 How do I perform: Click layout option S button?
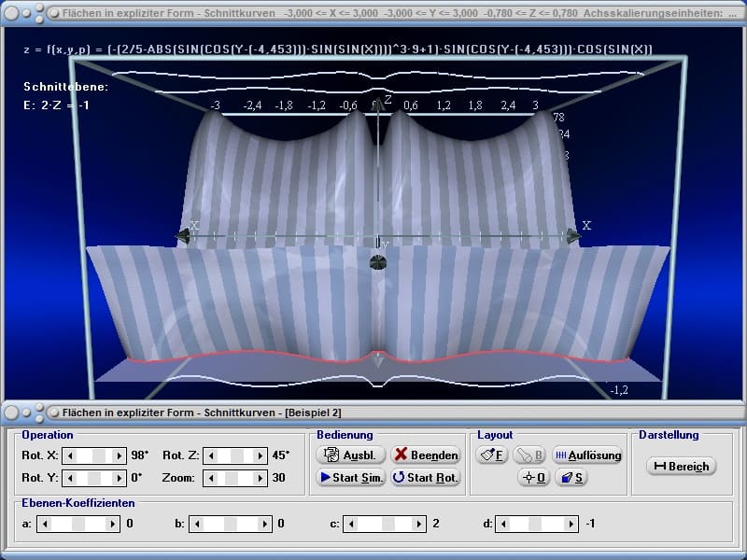tap(571, 477)
